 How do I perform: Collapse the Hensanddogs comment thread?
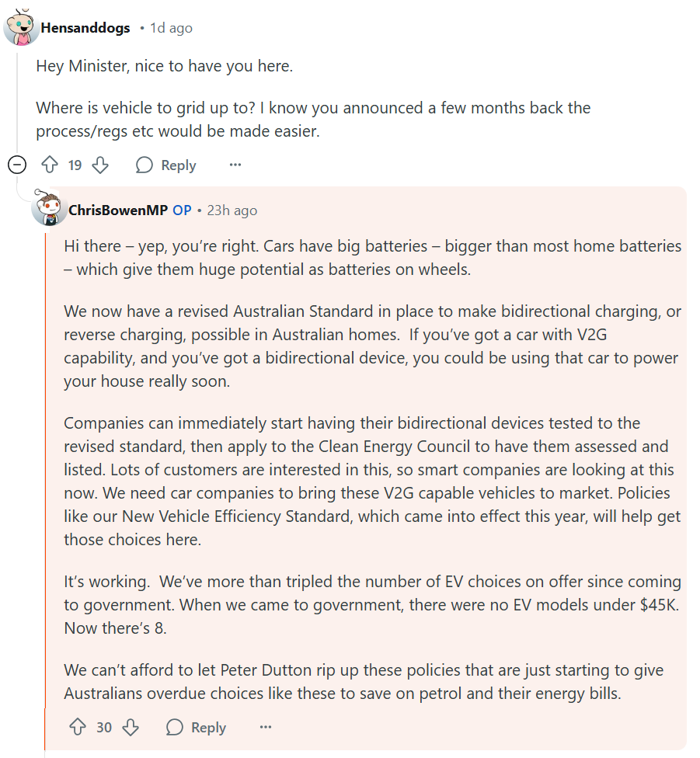click(17, 165)
